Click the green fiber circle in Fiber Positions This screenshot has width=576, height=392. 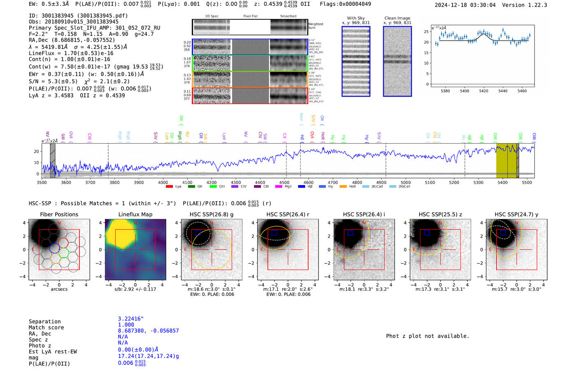63,253
